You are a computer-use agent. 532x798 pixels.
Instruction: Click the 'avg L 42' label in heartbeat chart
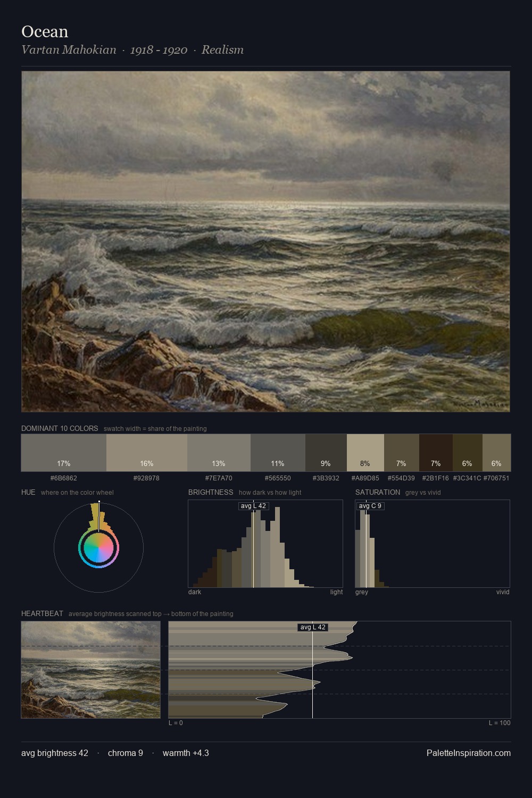[x=313, y=627]
